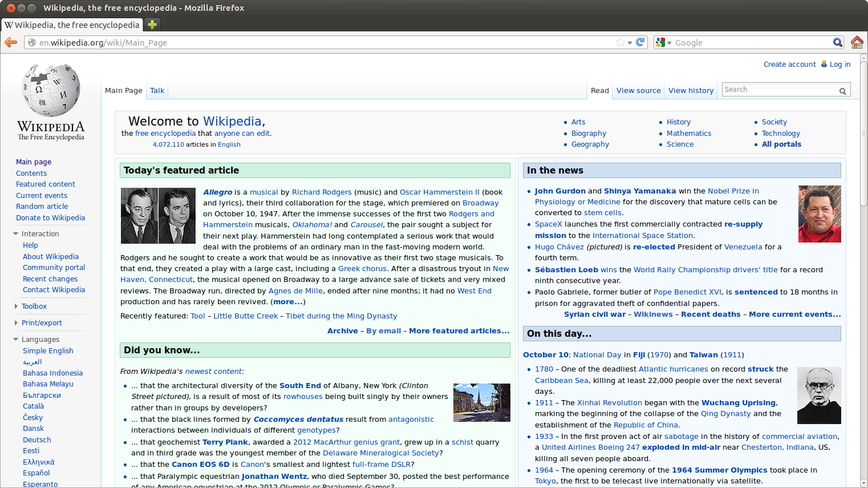Click the (more...) featured article link
Screen dimensions: 868x488
tap(288, 302)
